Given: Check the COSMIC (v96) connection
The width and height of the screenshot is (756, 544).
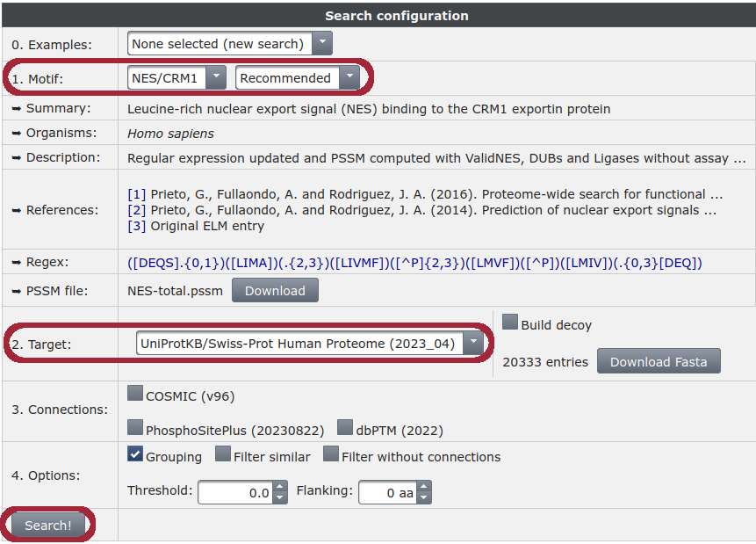Looking at the screenshot, I should click(135, 393).
